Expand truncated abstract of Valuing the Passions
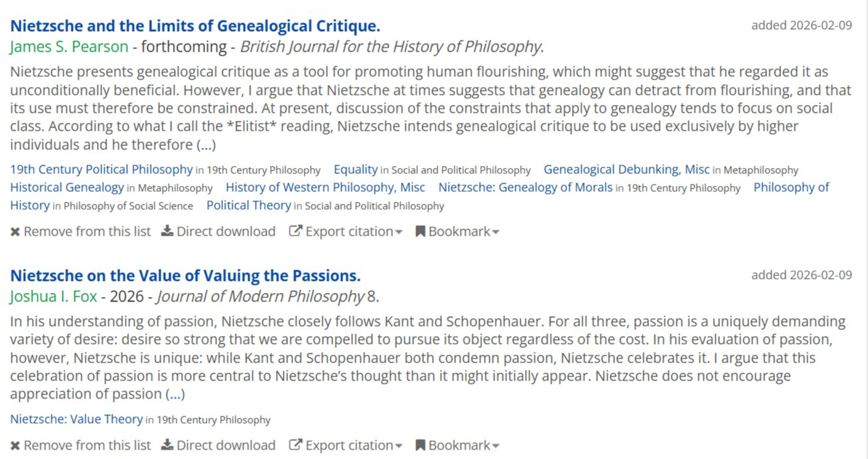Screen dimensions: 868x459 click(x=175, y=395)
